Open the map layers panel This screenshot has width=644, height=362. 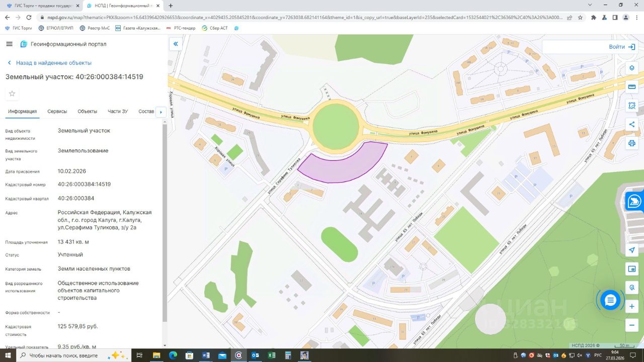click(632, 68)
